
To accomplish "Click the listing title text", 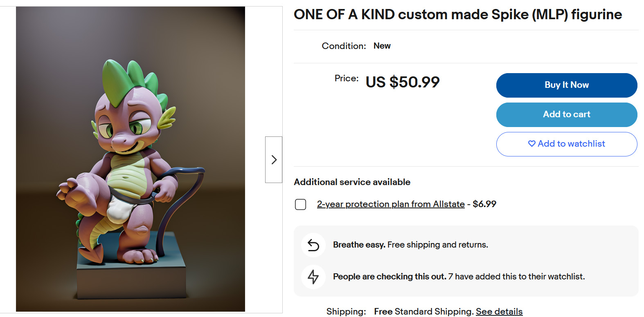I will click(457, 15).
